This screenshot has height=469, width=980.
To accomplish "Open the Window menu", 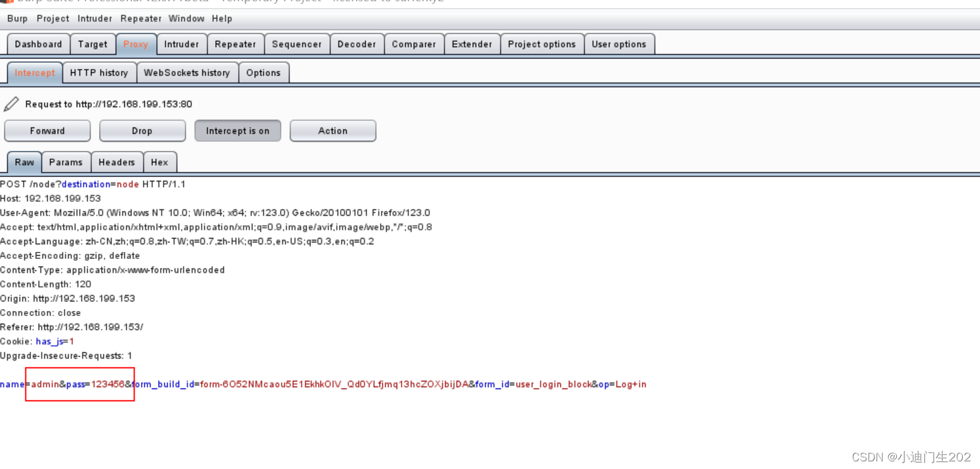I will coord(187,18).
